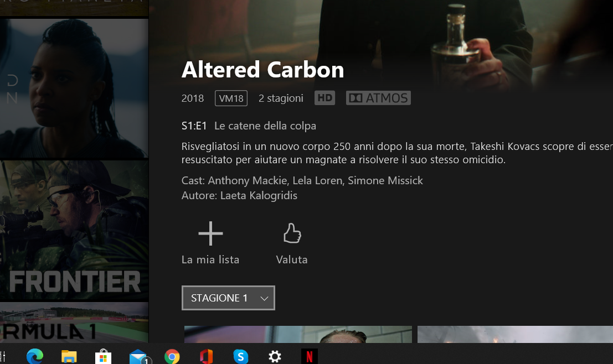This screenshot has width=613, height=364.
Task: Open the Mail app in the taskbar
Action: pyautogui.click(x=138, y=357)
